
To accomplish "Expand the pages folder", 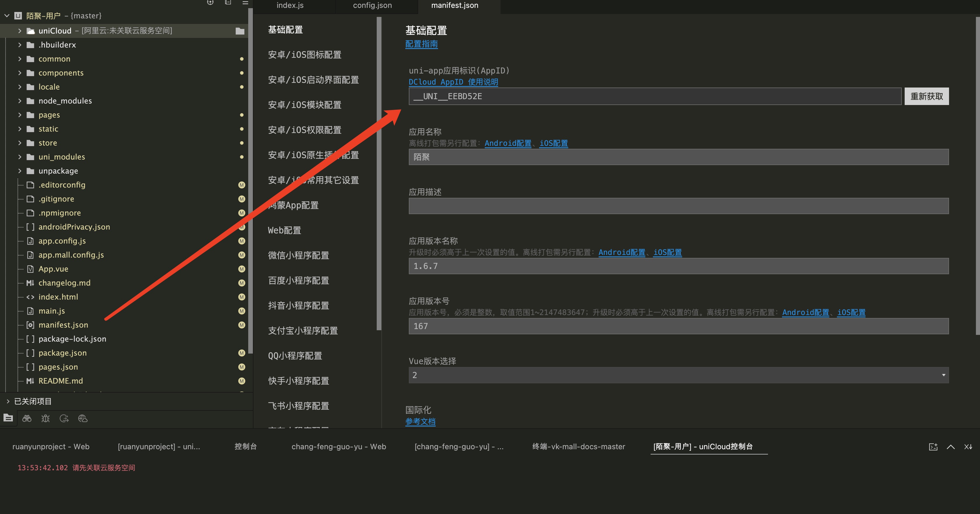I will [x=20, y=115].
